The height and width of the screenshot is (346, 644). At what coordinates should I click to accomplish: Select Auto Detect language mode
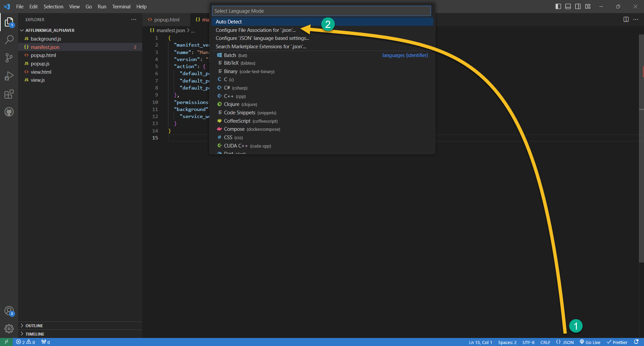[322, 22]
